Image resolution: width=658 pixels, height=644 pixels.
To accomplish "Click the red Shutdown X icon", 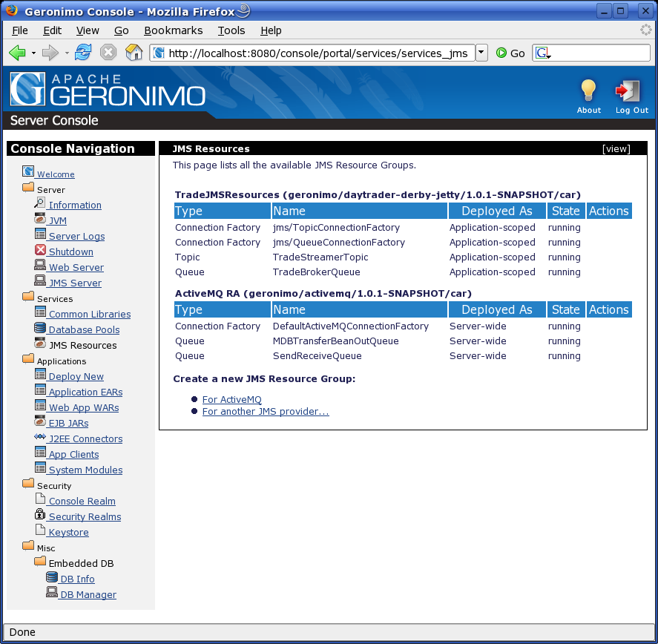I will tap(40, 250).
